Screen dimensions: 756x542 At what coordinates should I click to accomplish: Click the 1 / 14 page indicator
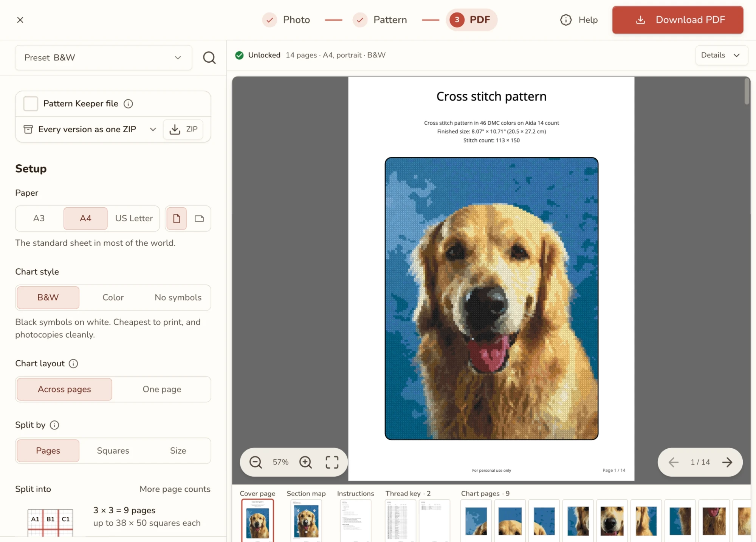[x=700, y=462]
